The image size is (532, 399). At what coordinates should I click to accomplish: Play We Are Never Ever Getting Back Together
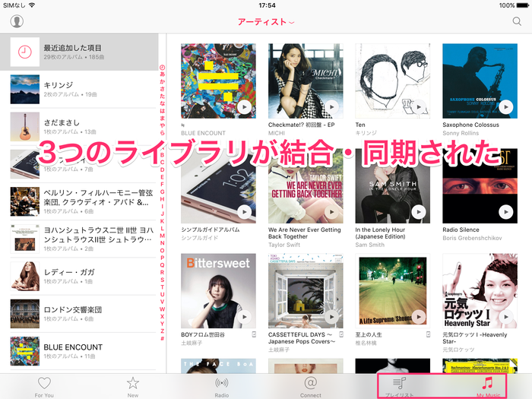pos(331,212)
